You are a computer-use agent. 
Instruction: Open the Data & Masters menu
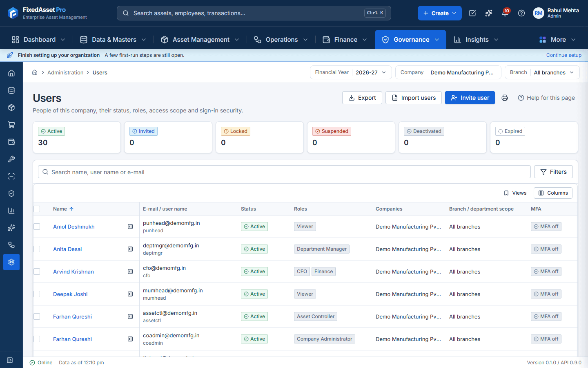(113, 40)
